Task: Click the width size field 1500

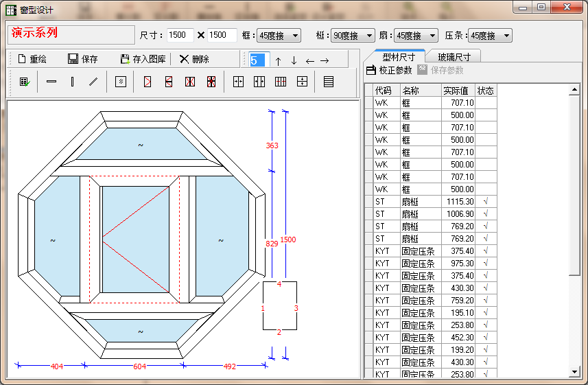Action: (x=180, y=35)
